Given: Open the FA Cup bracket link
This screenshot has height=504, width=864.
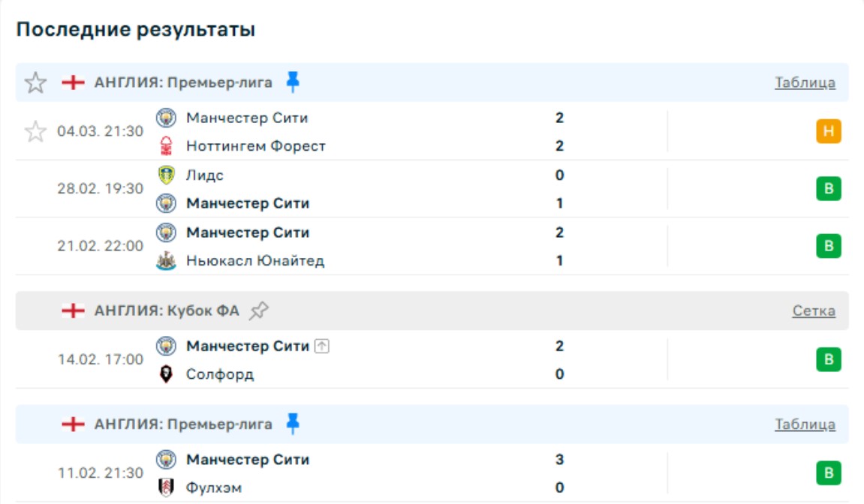Looking at the screenshot, I should point(814,311).
